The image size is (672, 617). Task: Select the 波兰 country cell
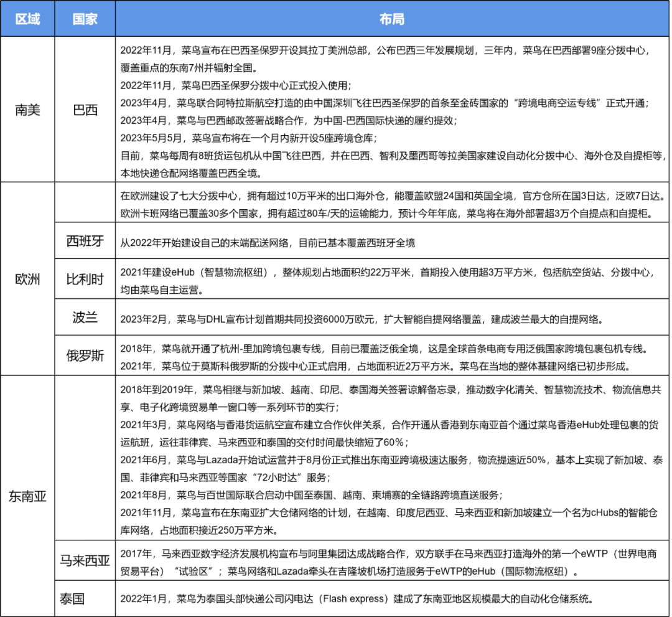pyautogui.click(x=85, y=318)
